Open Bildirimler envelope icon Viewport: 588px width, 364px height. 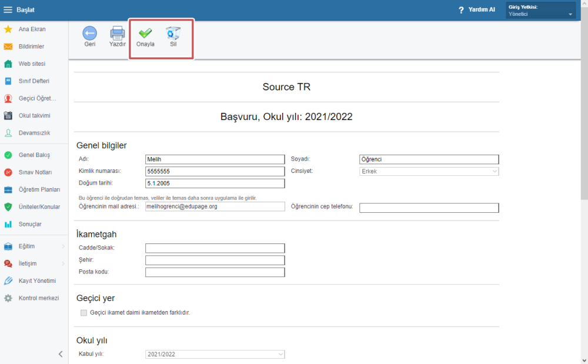click(8, 46)
